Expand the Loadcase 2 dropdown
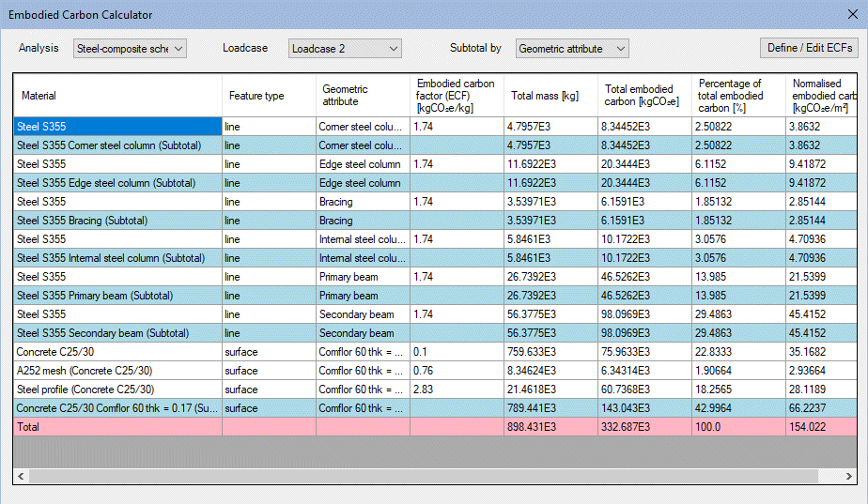The width and height of the screenshot is (868, 504). coord(344,48)
